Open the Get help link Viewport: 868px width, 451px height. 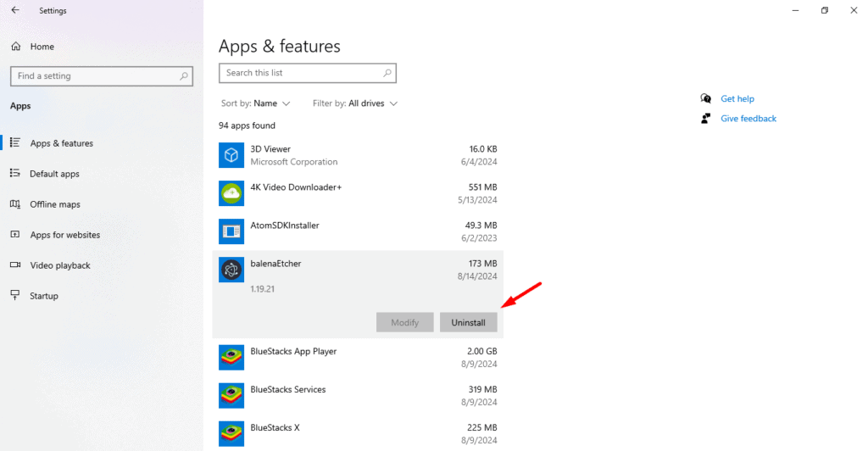tap(737, 98)
